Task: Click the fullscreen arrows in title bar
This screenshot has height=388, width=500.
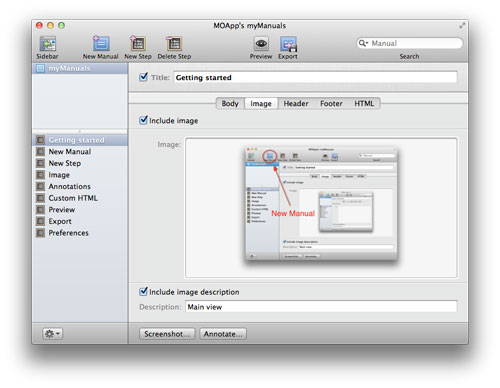Action: [x=462, y=25]
